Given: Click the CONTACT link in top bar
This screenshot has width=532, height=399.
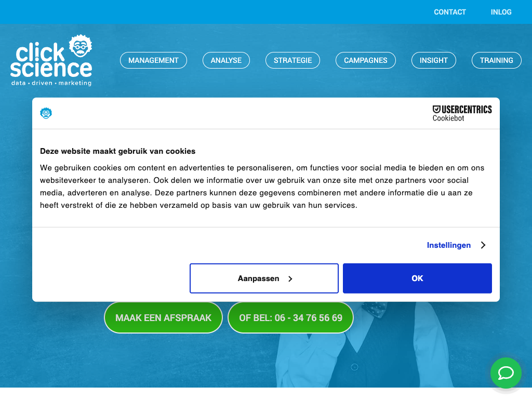Looking at the screenshot, I should tap(450, 12).
